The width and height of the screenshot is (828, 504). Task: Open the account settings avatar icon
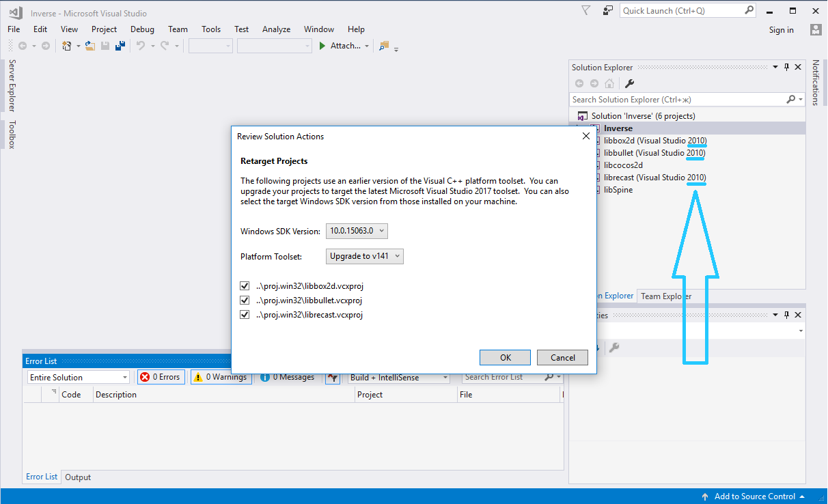coord(816,29)
